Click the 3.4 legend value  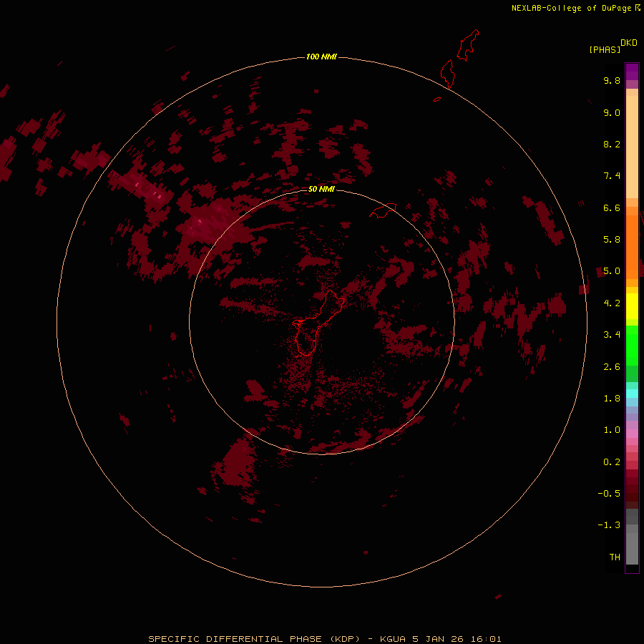[x=612, y=335]
